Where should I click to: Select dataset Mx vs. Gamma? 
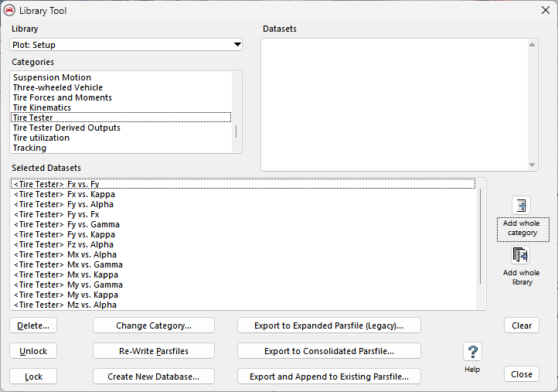tap(68, 264)
